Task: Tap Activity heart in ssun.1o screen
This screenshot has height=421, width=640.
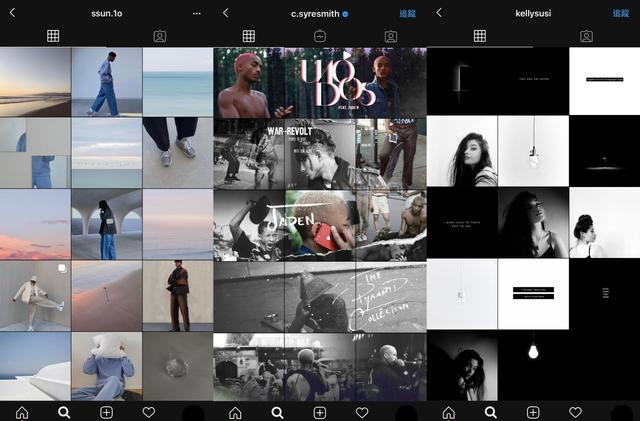Action: (x=149, y=412)
